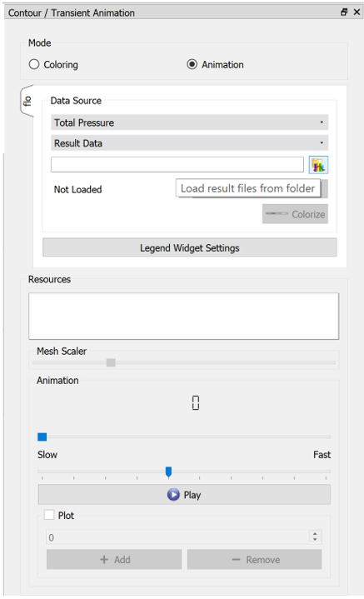Click the result file path input field
Image resolution: width=364 pixels, height=599 pixels.
tap(177, 165)
